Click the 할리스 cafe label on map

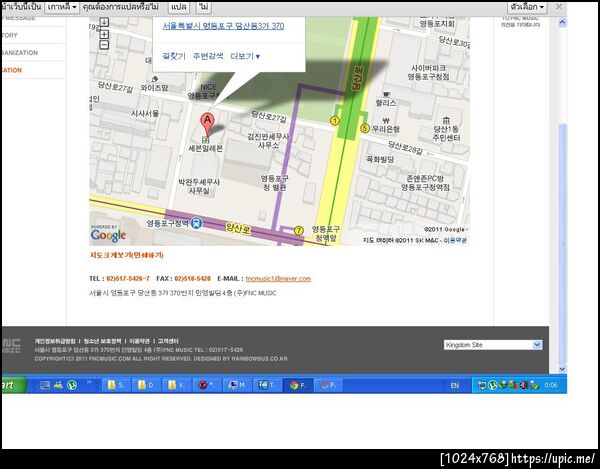[386, 103]
